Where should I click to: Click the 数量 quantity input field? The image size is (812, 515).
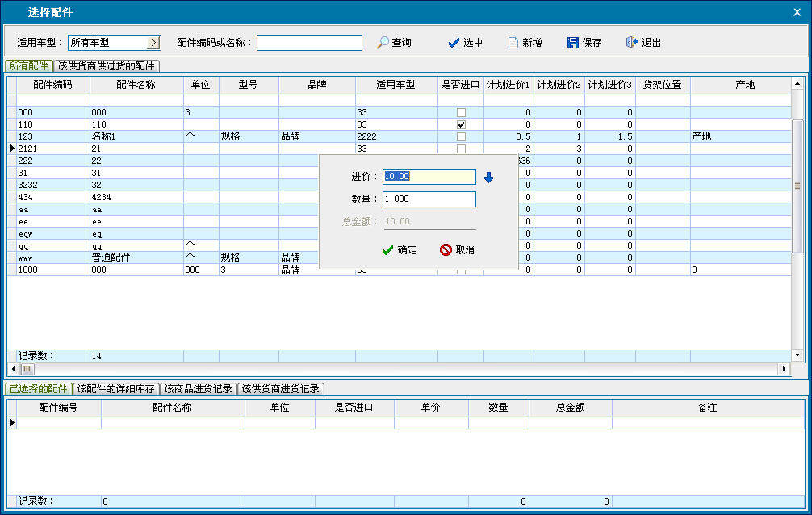429,199
